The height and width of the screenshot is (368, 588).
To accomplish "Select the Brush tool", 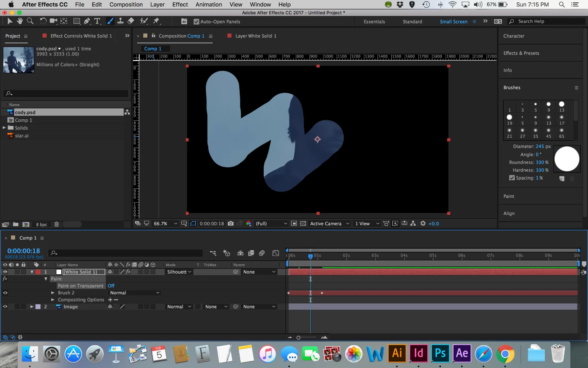I will pyautogui.click(x=110, y=21).
